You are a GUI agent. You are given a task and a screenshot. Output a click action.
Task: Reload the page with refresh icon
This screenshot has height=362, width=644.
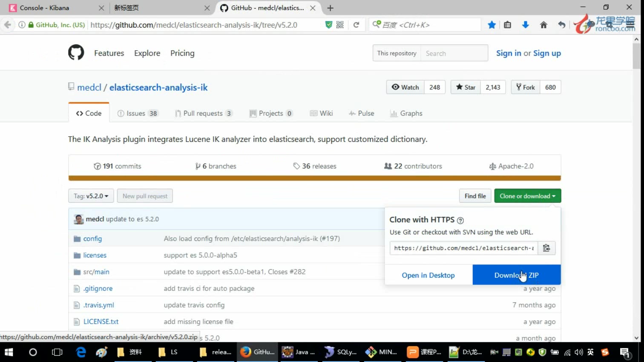(356, 25)
